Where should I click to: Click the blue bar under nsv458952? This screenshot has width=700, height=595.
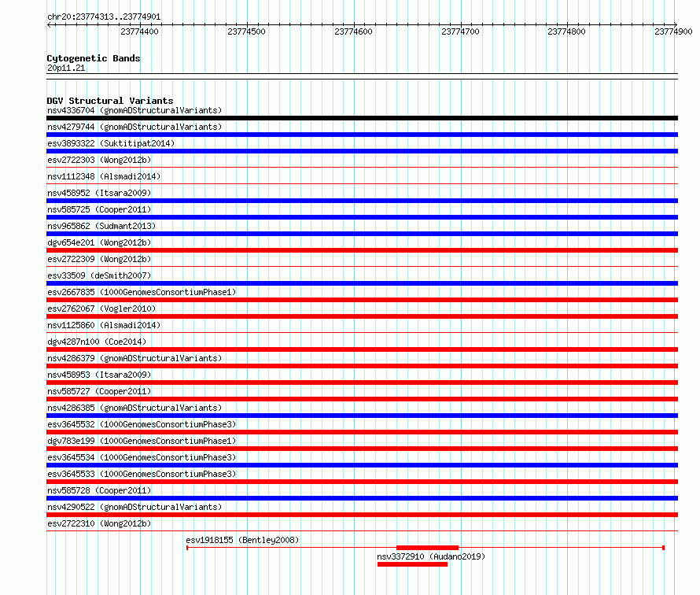click(x=362, y=201)
